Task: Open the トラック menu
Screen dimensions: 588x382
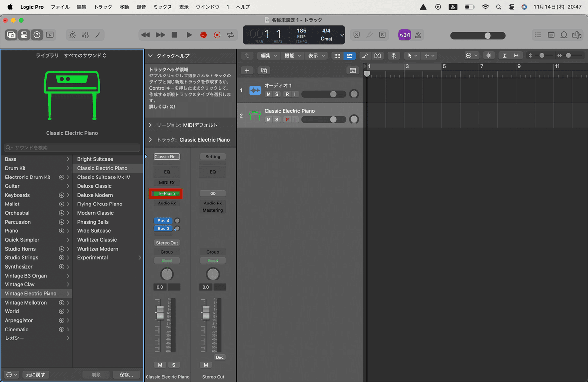Action: [x=103, y=7]
